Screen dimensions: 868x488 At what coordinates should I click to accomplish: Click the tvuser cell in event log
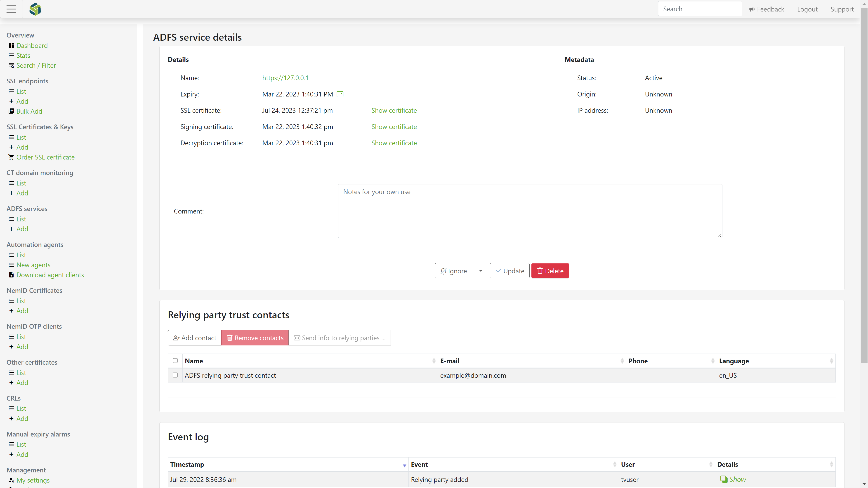click(667, 479)
